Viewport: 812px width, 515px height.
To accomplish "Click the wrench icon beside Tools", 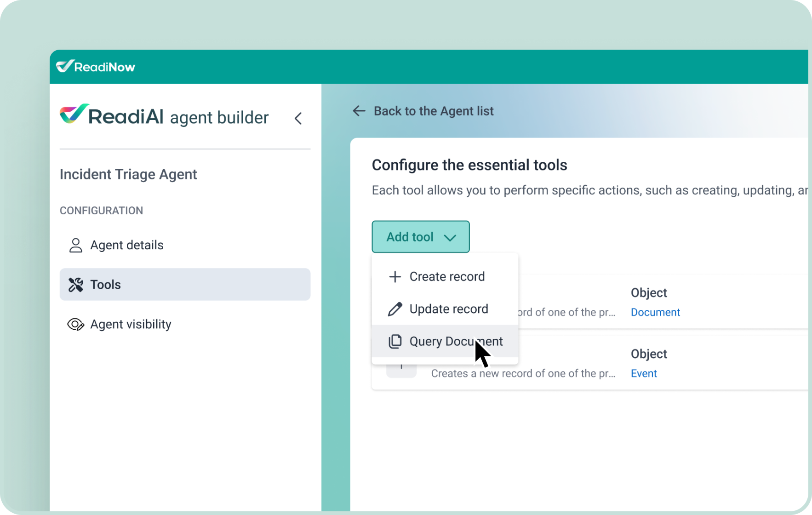I will [75, 285].
